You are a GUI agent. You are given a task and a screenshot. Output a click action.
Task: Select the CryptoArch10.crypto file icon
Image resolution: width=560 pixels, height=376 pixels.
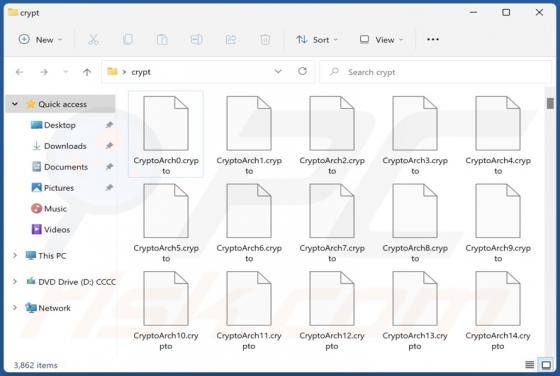pos(166,299)
